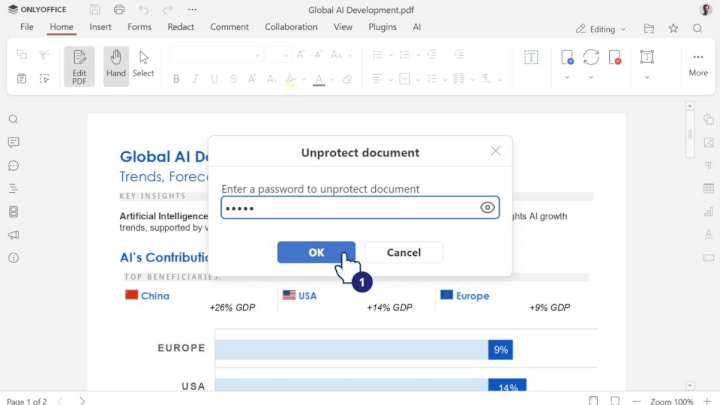Activate the Select tool
720x405 pixels.
tap(143, 64)
